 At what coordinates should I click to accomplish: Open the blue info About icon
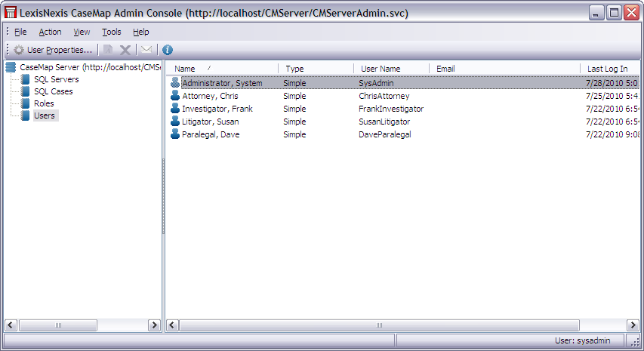[168, 50]
